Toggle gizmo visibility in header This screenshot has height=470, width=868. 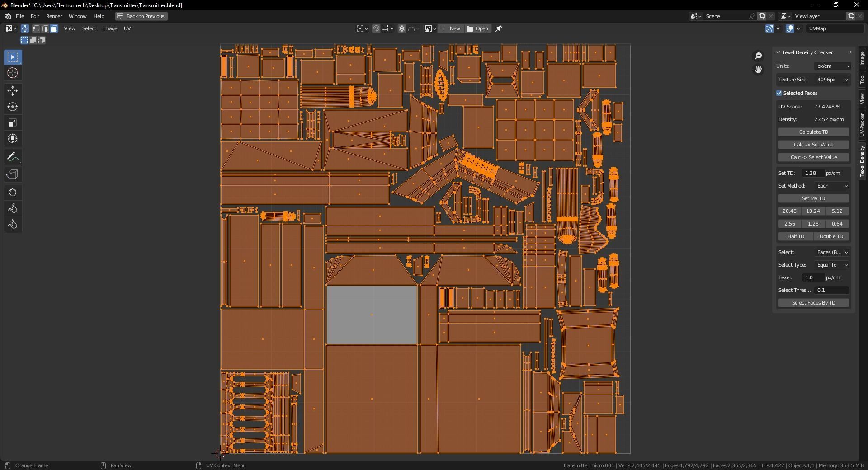pyautogui.click(x=769, y=28)
